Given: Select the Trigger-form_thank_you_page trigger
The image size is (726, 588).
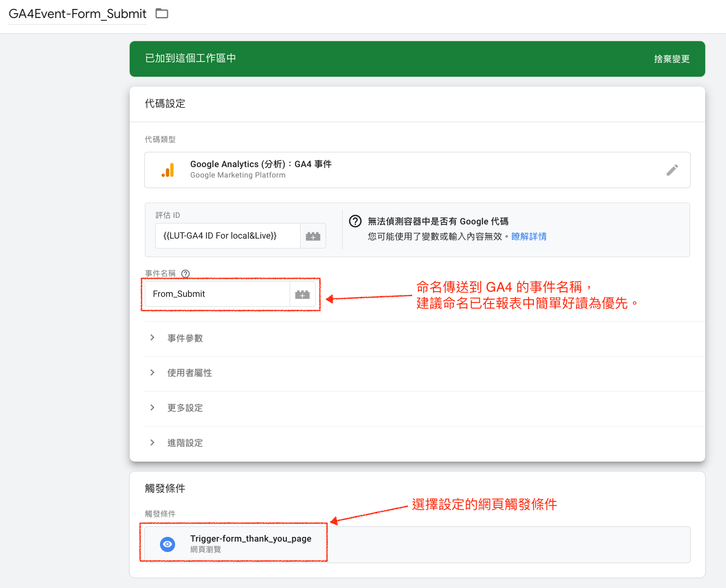Looking at the screenshot, I should click(417, 544).
